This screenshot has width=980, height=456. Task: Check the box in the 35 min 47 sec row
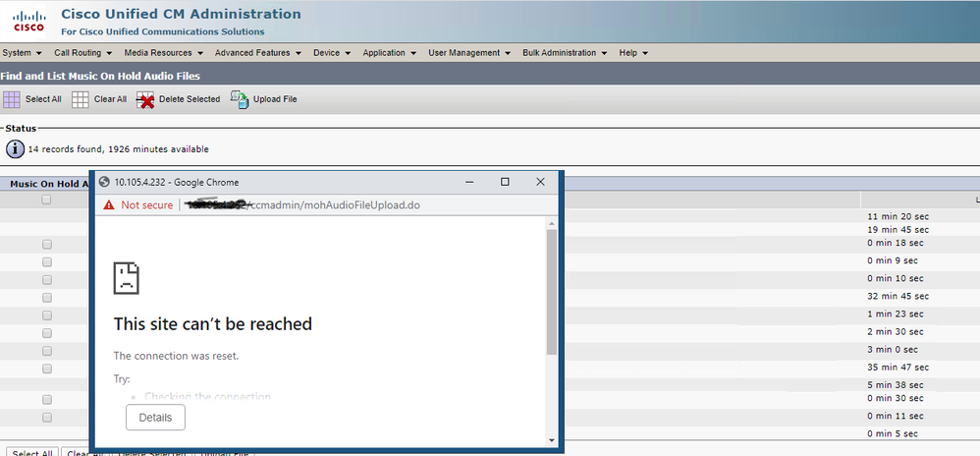point(47,369)
